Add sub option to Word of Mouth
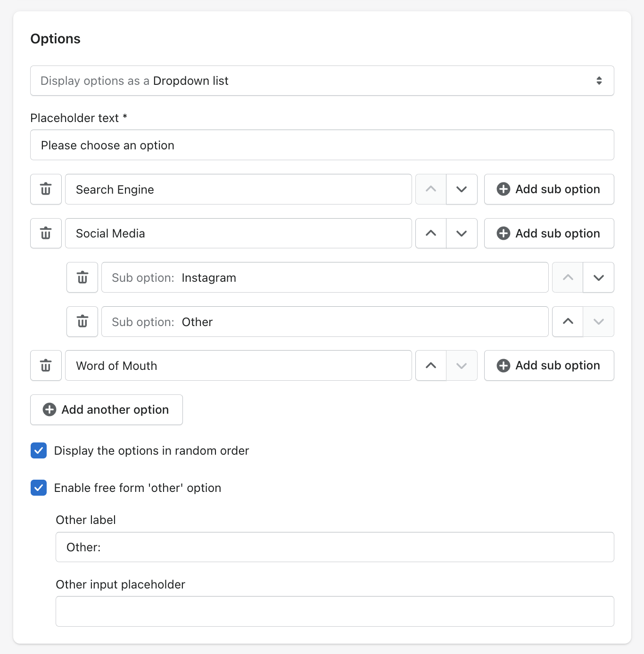Screen dimensions: 644x654 pyautogui.click(x=549, y=366)
